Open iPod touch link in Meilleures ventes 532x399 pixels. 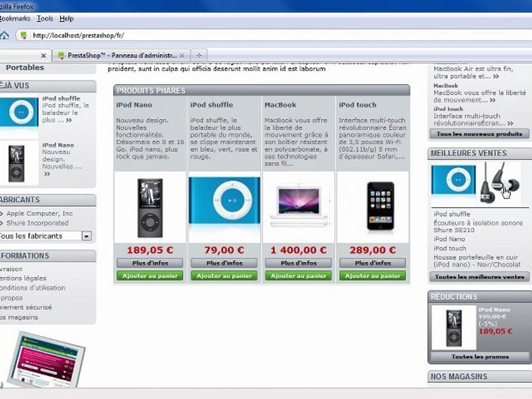click(x=449, y=248)
